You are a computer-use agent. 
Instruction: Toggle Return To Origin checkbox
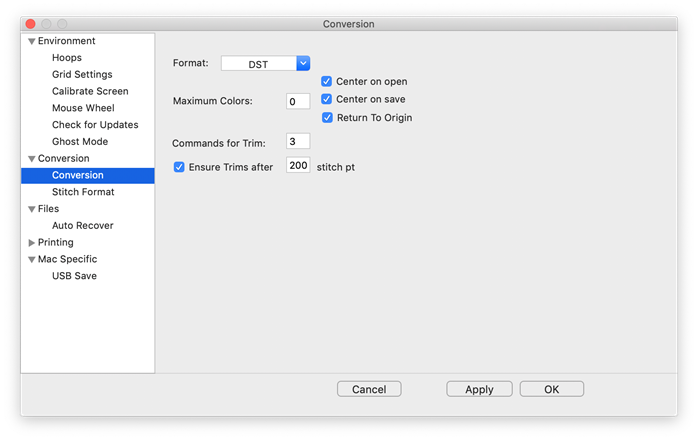pyautogui.click(x=327, y=117)
